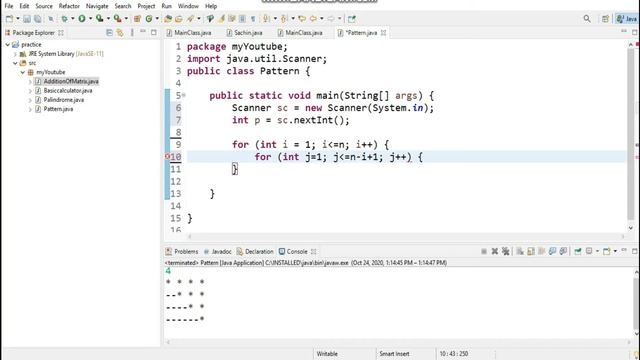The image size is (640, 360).
Task: Click Collapse All in Package Explorer
Action: [x=109, y=33]
